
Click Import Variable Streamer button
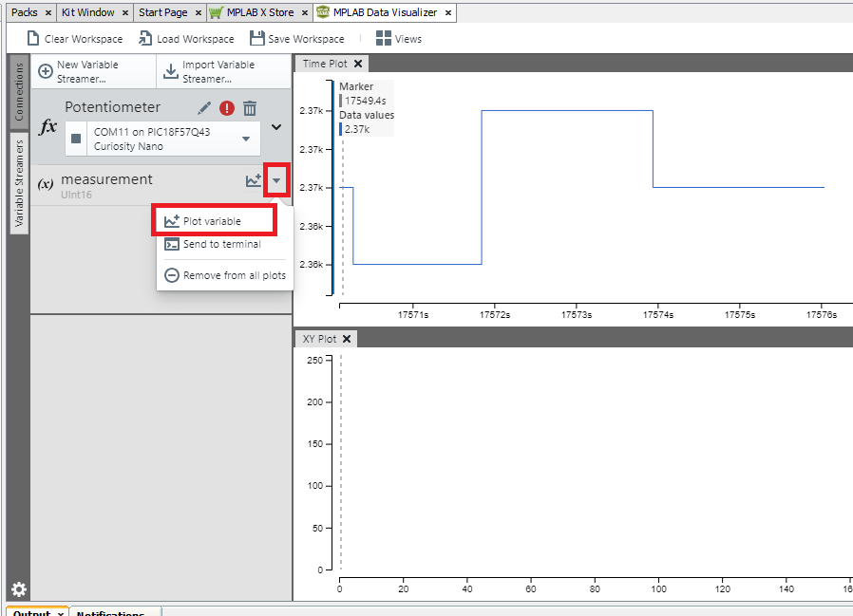223,71
